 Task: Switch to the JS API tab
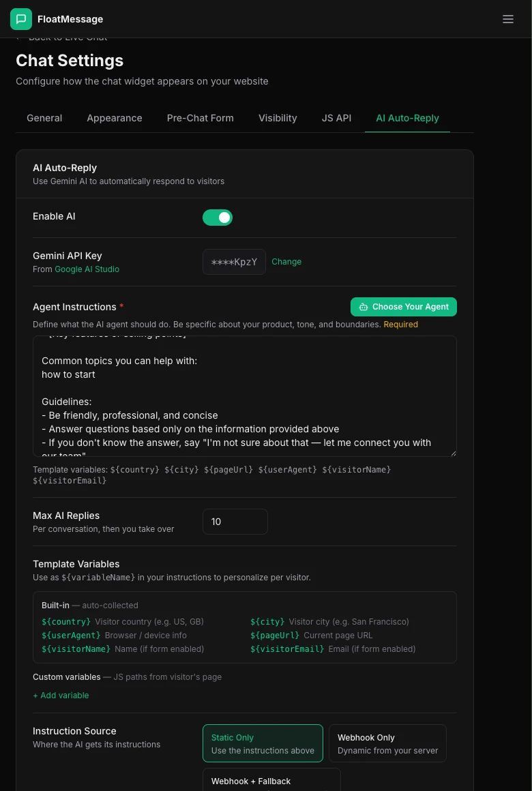(x=336, y=118)
